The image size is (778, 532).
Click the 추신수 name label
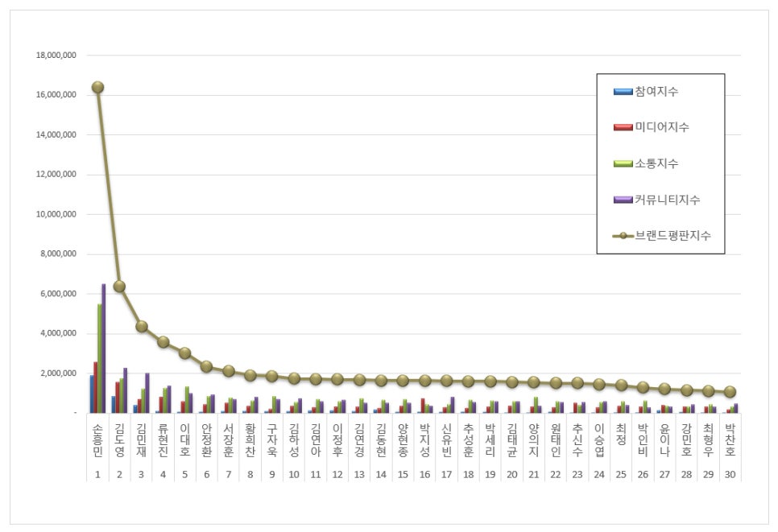pyautogui.click(x=578, y=439)
